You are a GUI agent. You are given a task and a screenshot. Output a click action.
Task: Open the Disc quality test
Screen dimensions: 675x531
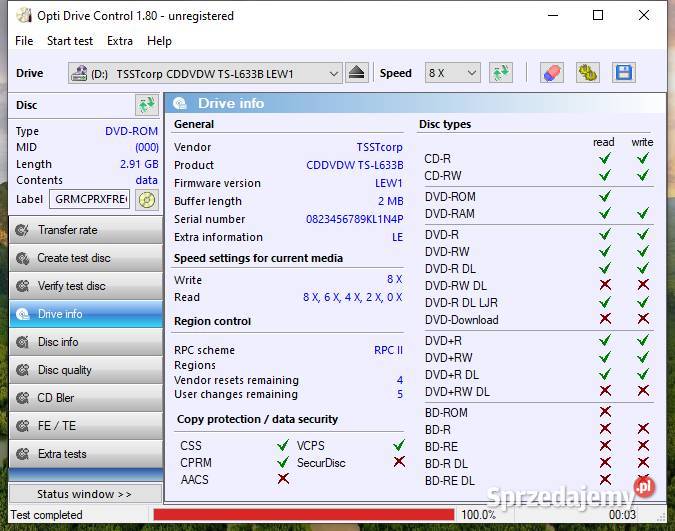pyautogui.click(x=86, y=370)
